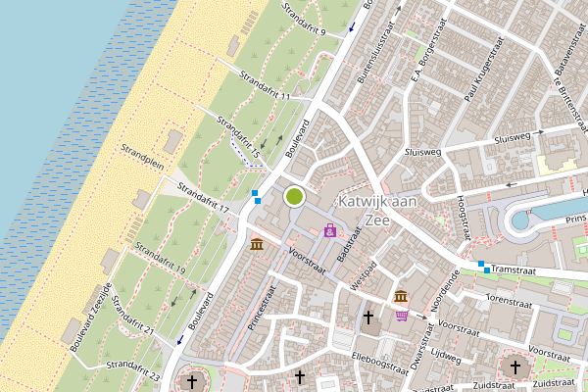This screenshot has height=392, width=588.
Task: Select the Elleboogstraat street label
Action: coord(380,364)
